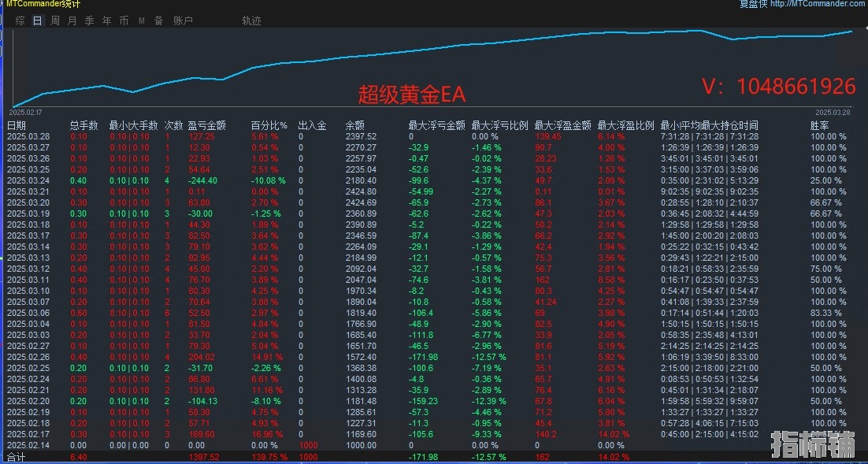This screenshot has width=868, height=464.
Task: Click the 合计 totals row
Action: coord(17,457)
